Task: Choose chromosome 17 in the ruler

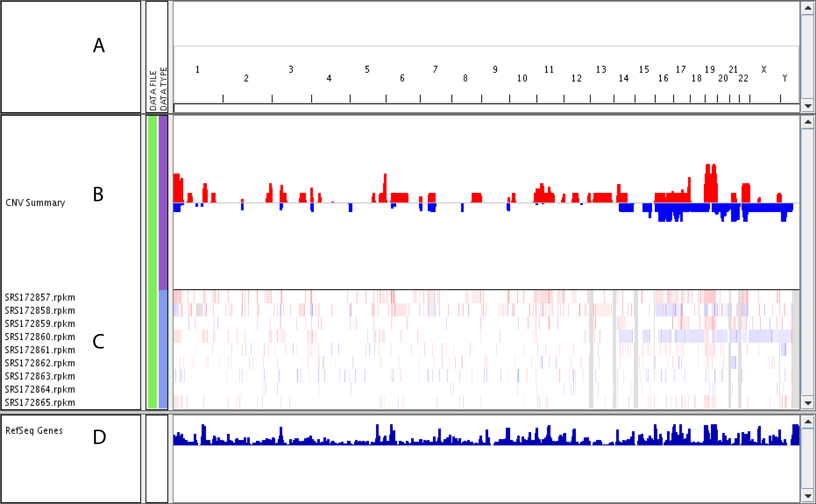Action: click(681, 69)
